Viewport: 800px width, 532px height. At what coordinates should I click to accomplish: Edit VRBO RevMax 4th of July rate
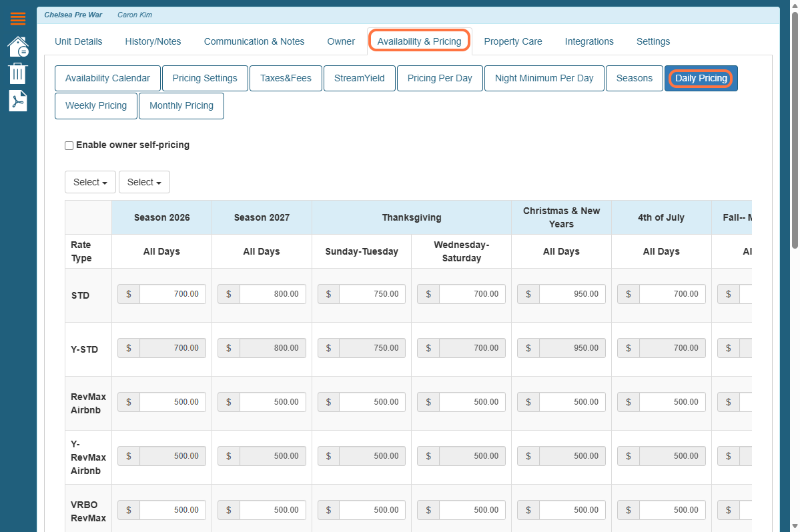tap(673, 510)
